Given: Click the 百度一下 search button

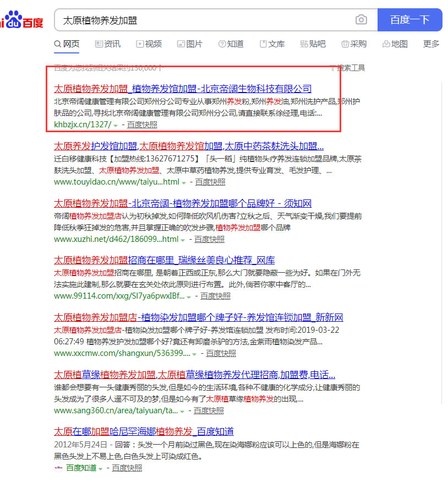Looking at the screenshot, I should pyautogui.click(x=409, y=19).
